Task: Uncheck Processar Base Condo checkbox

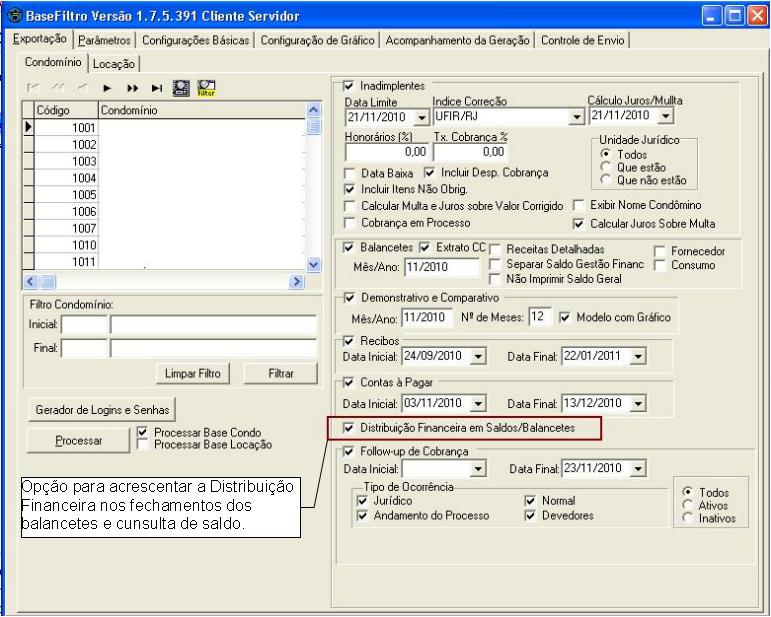Action: 143,432
